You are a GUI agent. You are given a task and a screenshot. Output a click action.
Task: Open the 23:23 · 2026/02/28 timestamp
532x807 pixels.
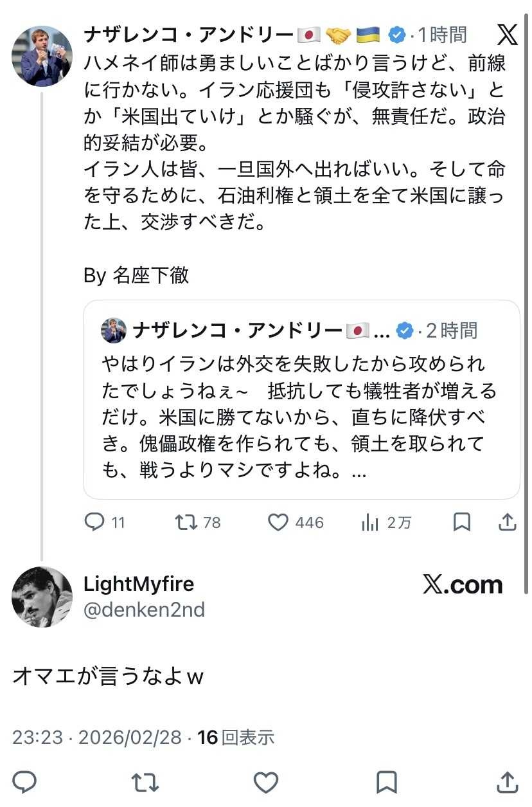coord(97,738)
